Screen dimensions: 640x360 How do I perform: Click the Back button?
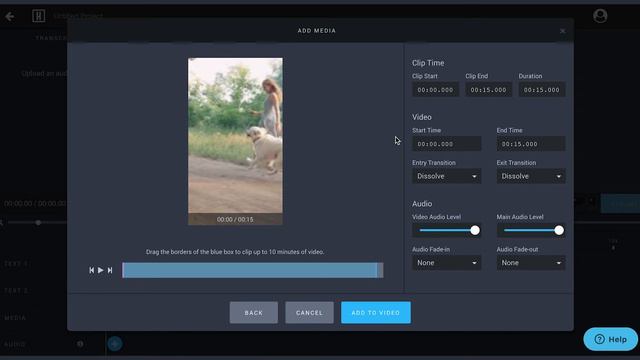(x=253, y=313)
